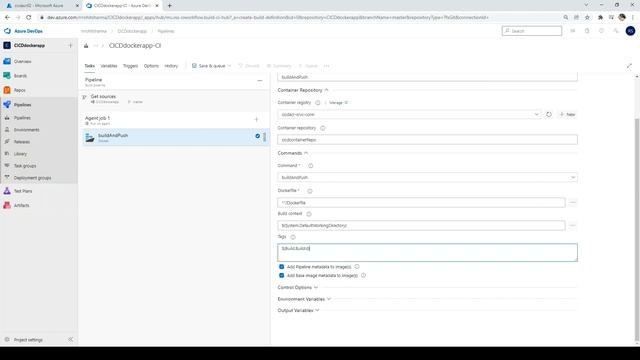This screenshot has height=360, width=640.
Task: Open Releases under Pipelines
Action: [22, 142]
